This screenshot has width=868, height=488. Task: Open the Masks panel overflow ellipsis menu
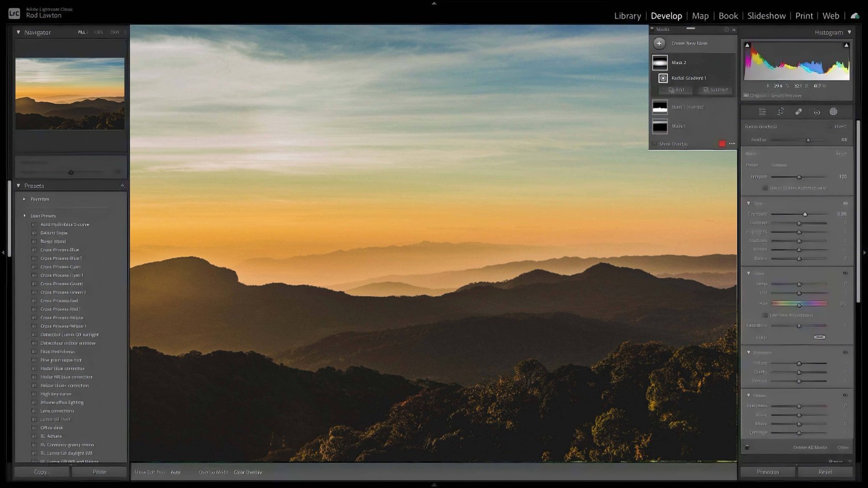732,144
